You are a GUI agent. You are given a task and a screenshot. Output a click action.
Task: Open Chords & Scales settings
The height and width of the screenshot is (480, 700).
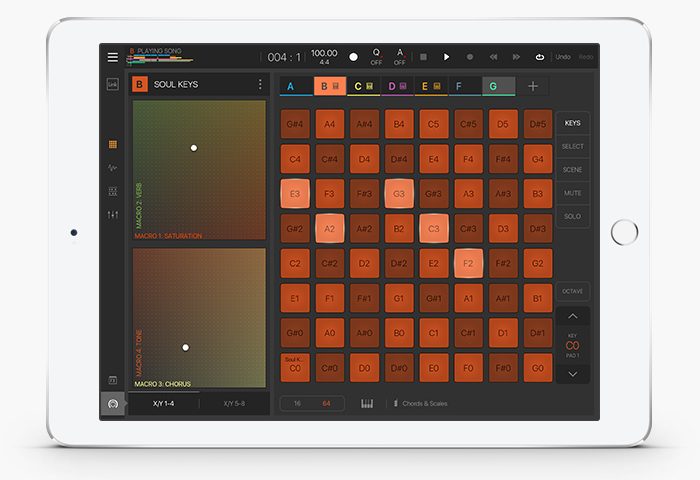pos(420,404)
